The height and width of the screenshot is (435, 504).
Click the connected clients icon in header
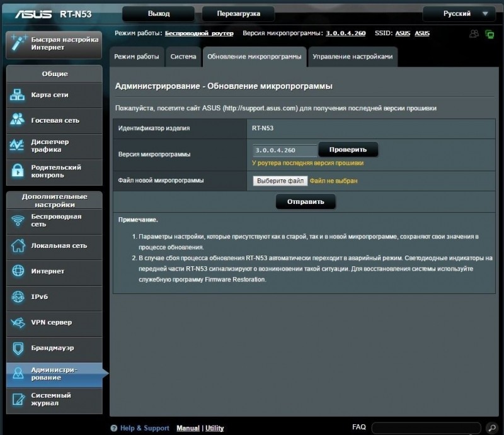click(x=474, y=33)
